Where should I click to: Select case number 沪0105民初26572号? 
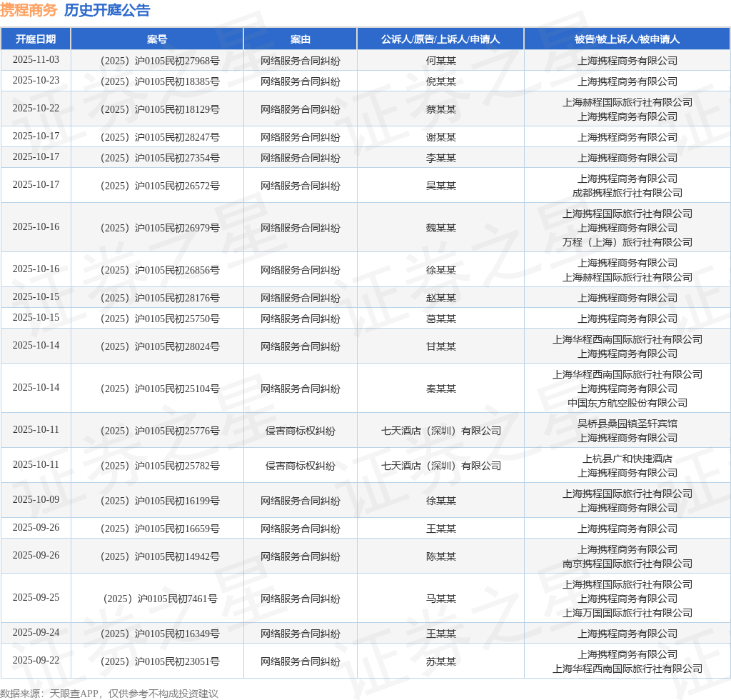(x=160, y=186)
